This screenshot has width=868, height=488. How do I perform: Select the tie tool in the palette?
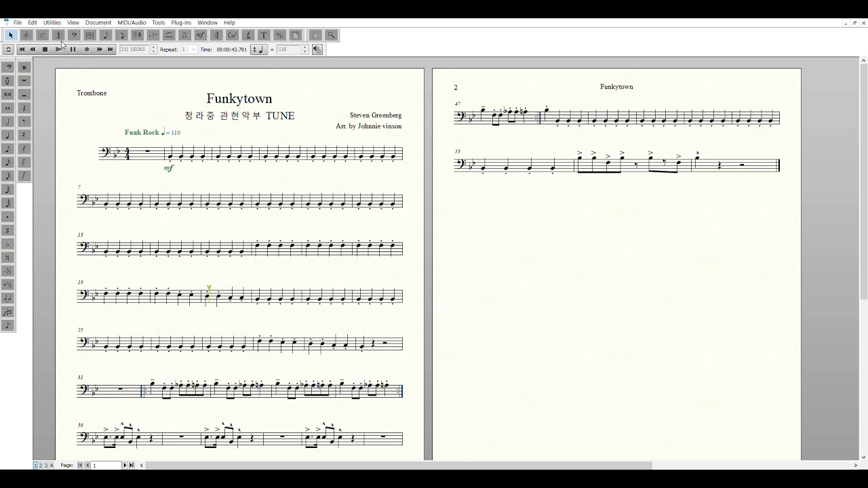(x=8, y=298)
